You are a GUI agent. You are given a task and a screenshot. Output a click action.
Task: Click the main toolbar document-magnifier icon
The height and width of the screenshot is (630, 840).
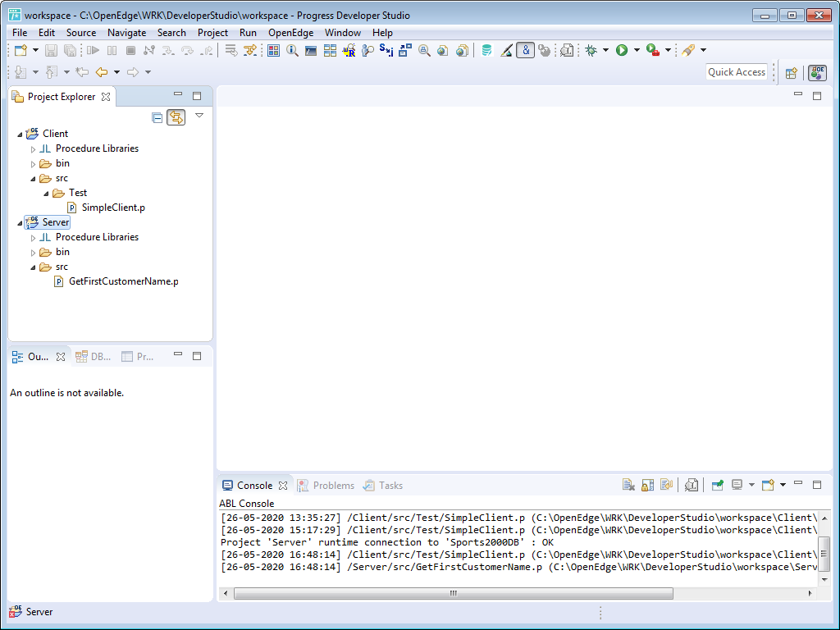(567, 50)
